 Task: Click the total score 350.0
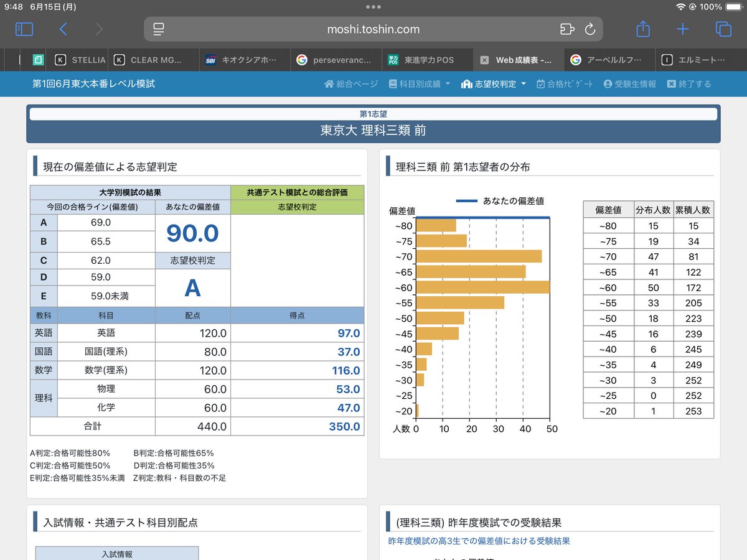345,427
